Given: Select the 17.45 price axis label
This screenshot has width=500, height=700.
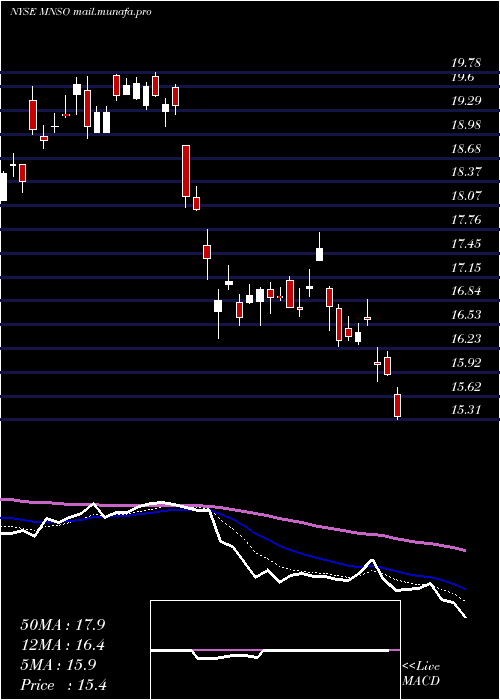Looking at the screenshot, I should [467, 244].
